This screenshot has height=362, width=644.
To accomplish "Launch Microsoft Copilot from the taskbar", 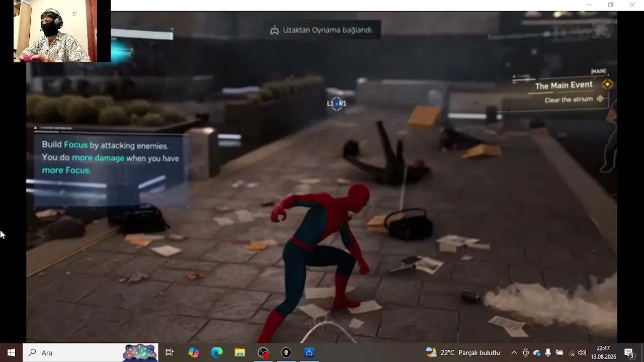I will pos(194,352).
